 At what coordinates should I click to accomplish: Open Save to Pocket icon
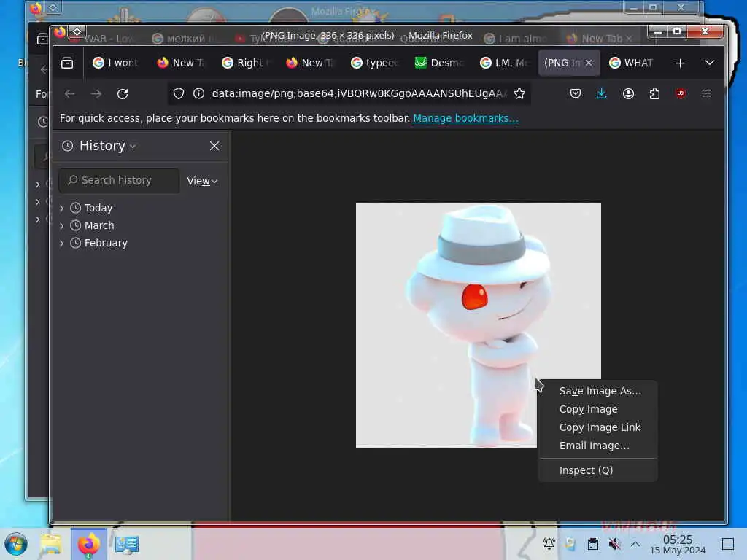pyautogui.click(x=576, y=93)
